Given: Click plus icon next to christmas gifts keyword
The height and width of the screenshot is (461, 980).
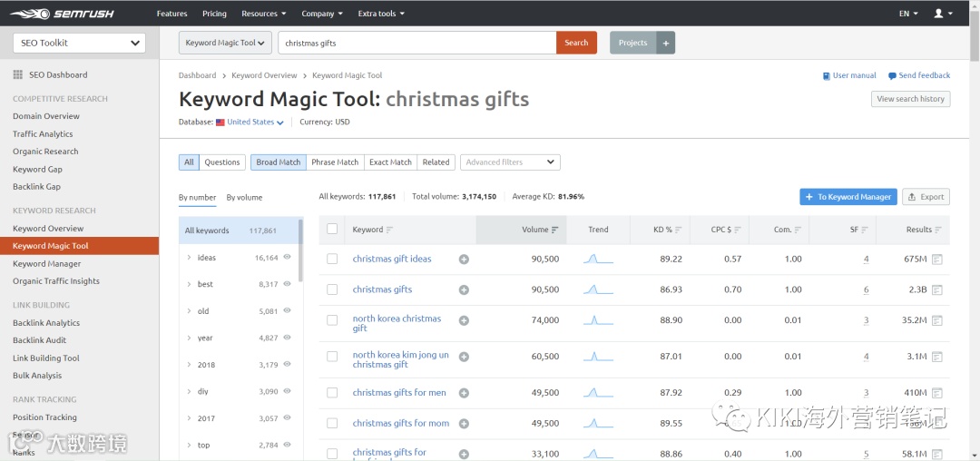Looking at the screenshot, I should point(464,289).
